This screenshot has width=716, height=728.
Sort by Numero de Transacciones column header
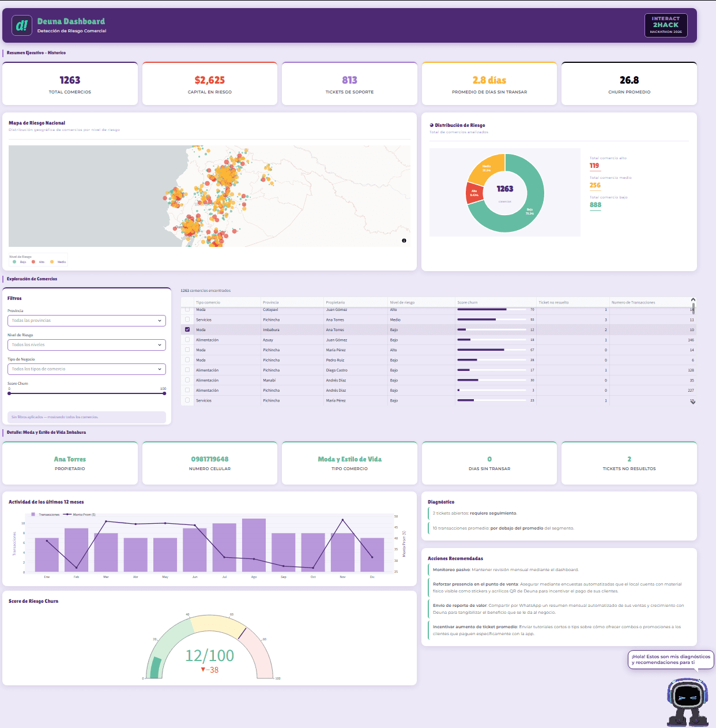[650, 302]
